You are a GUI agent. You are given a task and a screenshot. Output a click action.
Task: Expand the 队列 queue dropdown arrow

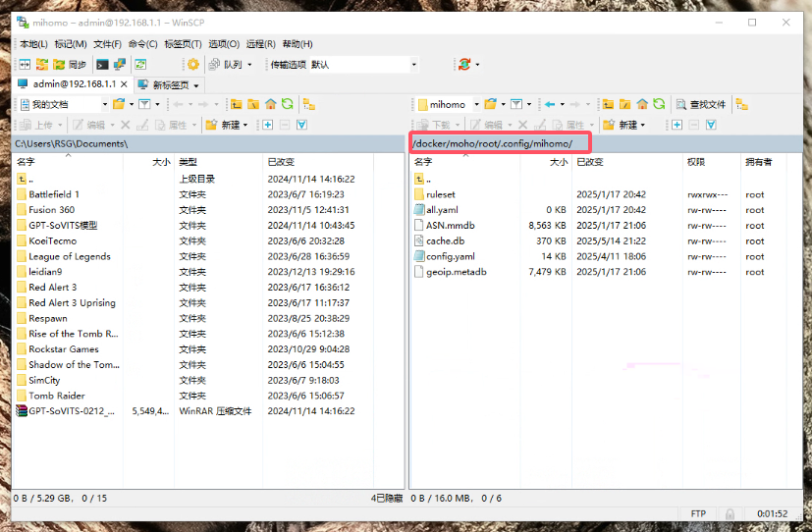(x=249, y=65)
